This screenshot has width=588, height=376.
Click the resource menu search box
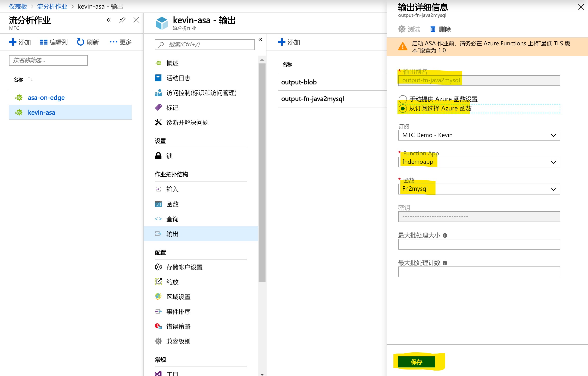click(x=205, y=44)
